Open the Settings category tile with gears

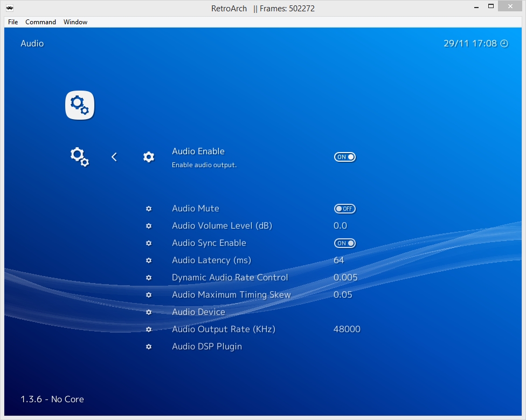tap(80, 105)
